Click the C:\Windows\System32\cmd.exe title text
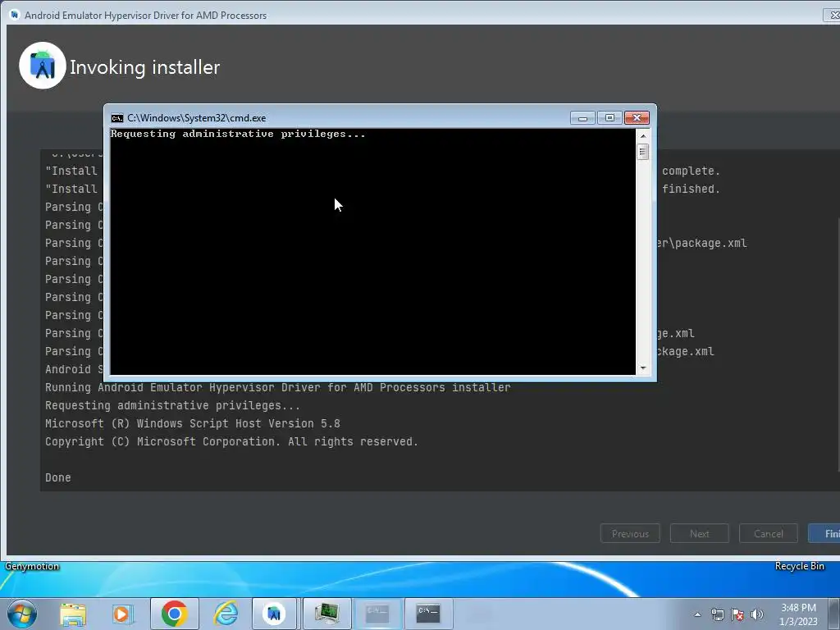Screen dimensions: 840x630 tap(196, 118)
